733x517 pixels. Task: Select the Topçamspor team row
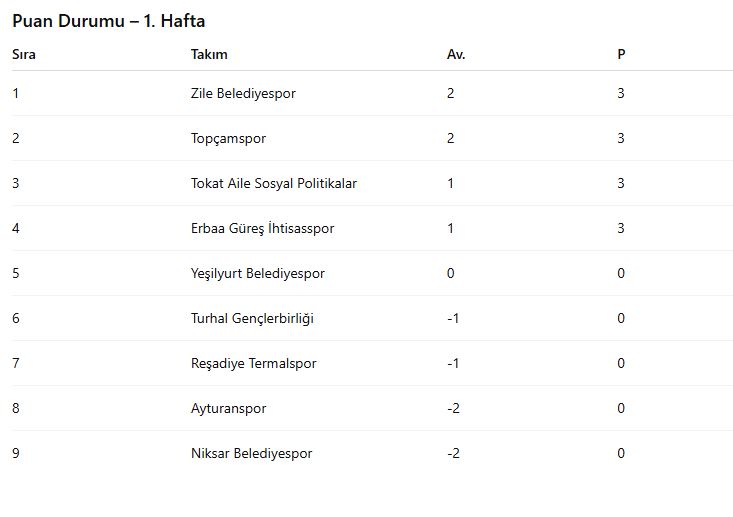click(228, 138)
